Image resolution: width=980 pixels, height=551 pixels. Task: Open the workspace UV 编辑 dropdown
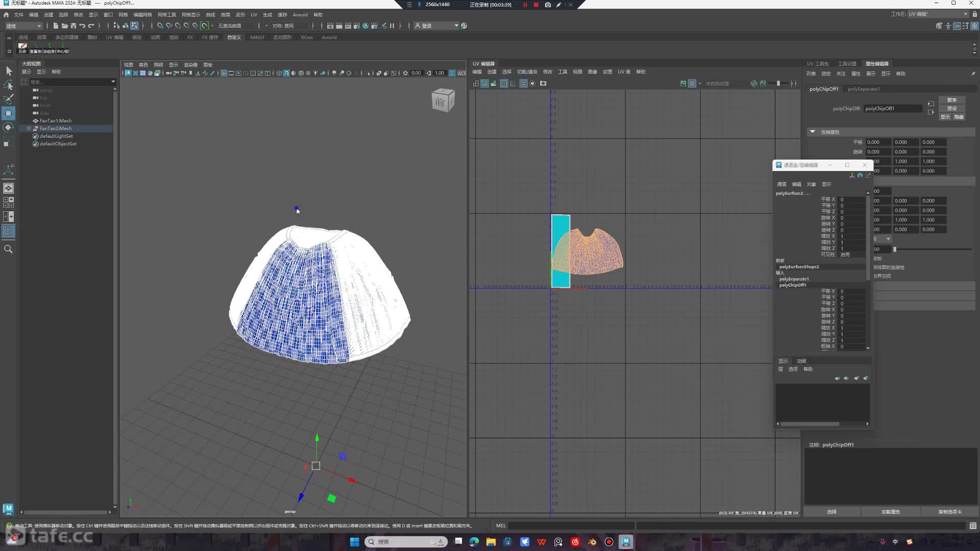coord(938,14)
